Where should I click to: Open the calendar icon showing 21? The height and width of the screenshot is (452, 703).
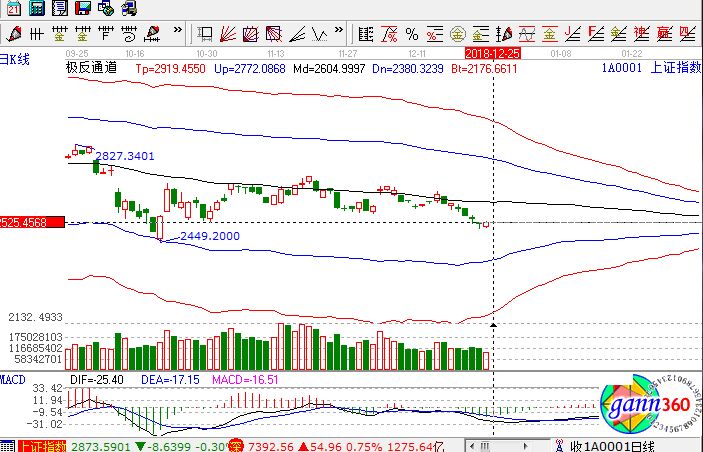coord(13,9)
